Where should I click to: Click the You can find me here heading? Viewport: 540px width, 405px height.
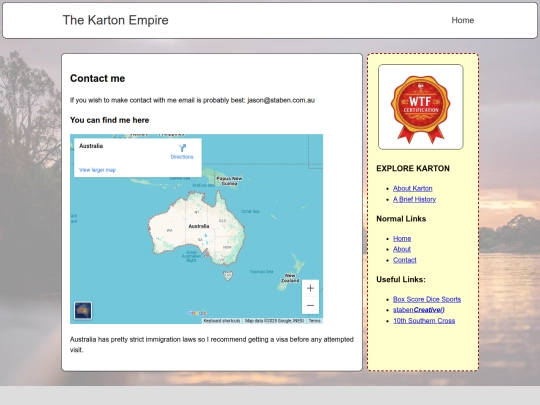[x=110, y=120]
